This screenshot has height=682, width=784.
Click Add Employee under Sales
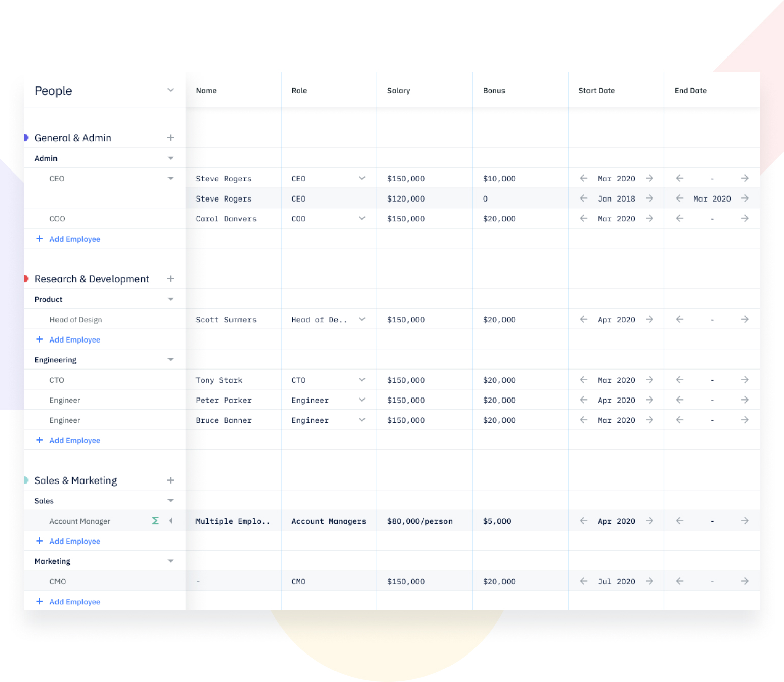click(68, 541)
